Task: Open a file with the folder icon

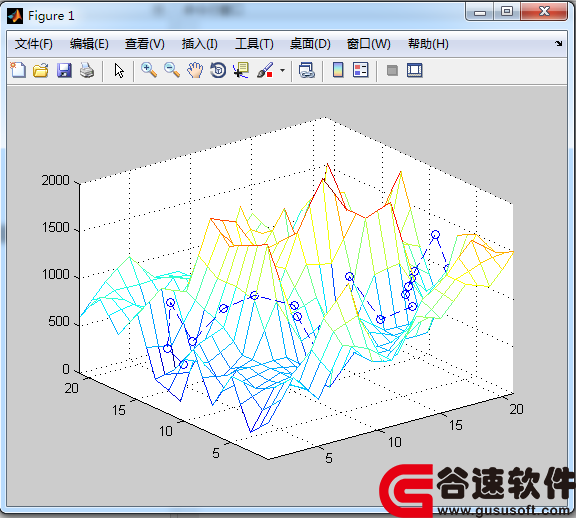Action: point(41,70)
